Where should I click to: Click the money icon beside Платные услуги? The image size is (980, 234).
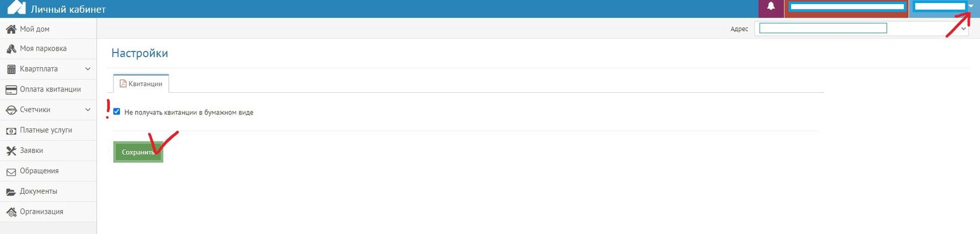10,130
